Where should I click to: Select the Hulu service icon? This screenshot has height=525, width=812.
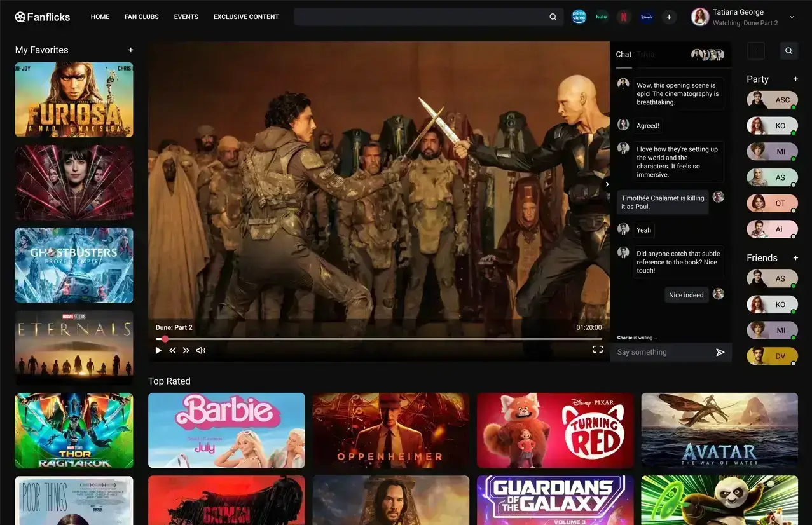click(x=601, y=17)
